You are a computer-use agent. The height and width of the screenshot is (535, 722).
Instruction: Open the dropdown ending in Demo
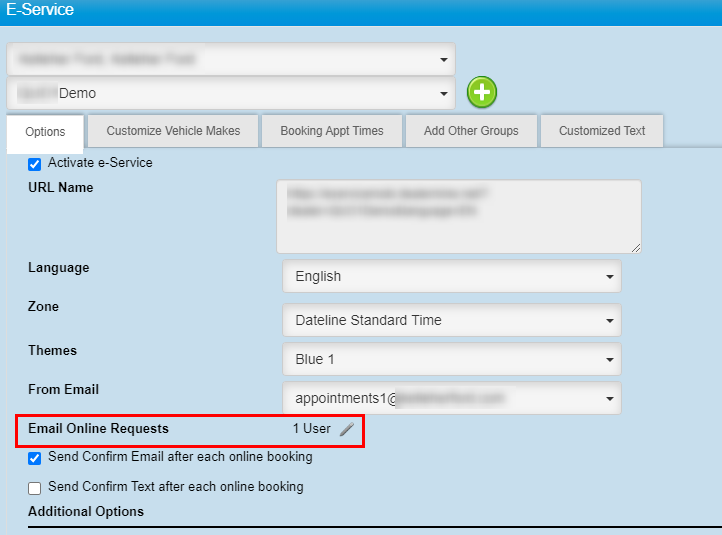point(230,93)
